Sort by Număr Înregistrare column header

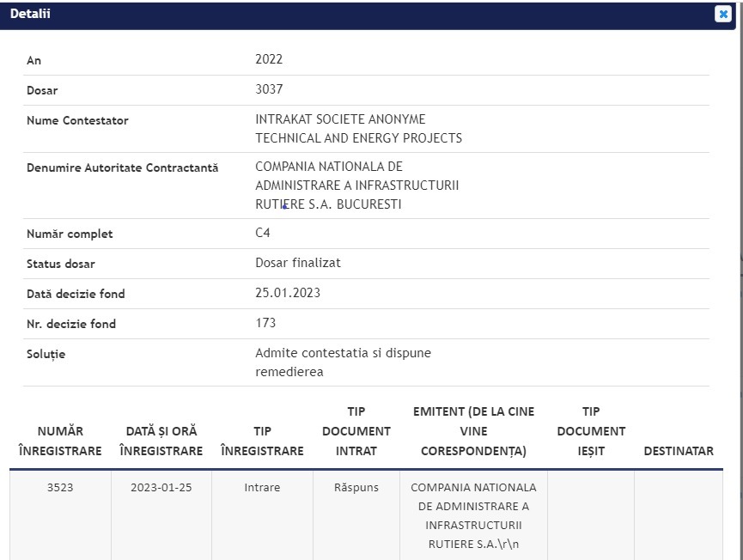coord(60,441)
